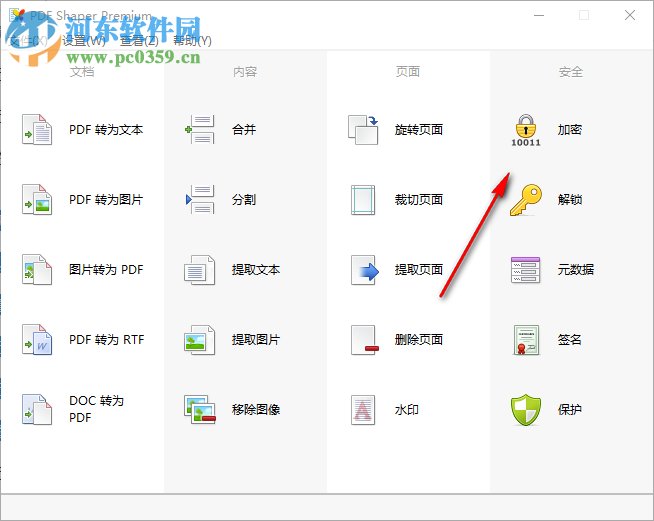Click the 内容 column header

click(245, 72)
